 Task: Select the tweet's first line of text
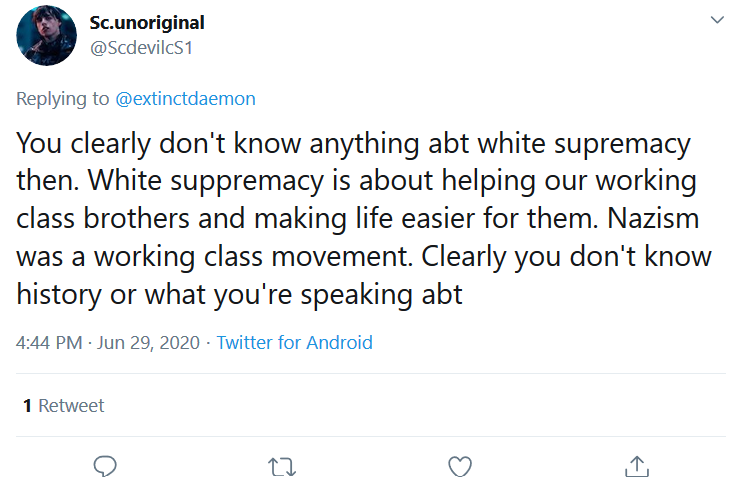(353, 143)
